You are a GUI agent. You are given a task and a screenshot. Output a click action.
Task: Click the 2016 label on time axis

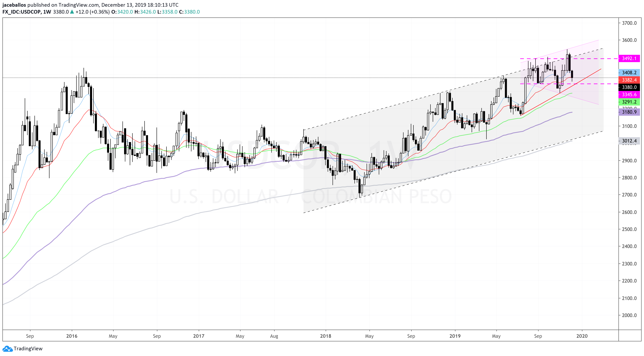tap(72, 336)
